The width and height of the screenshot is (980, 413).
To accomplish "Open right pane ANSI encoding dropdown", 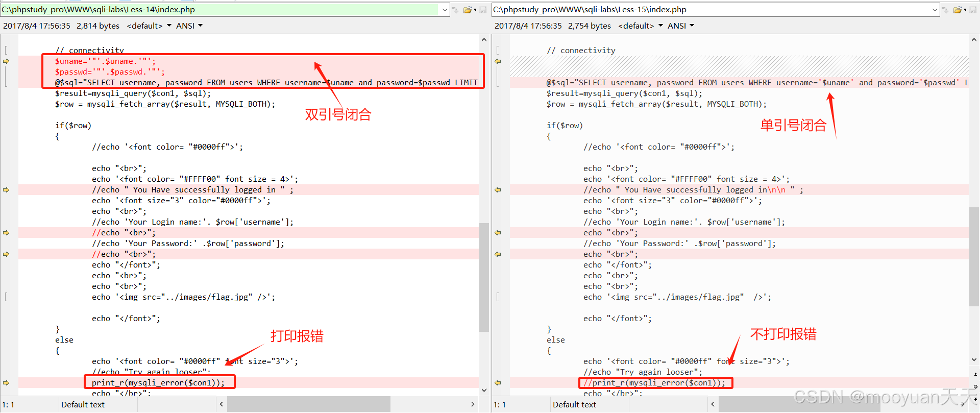I will pyautogui.click(x=681, y=26).
